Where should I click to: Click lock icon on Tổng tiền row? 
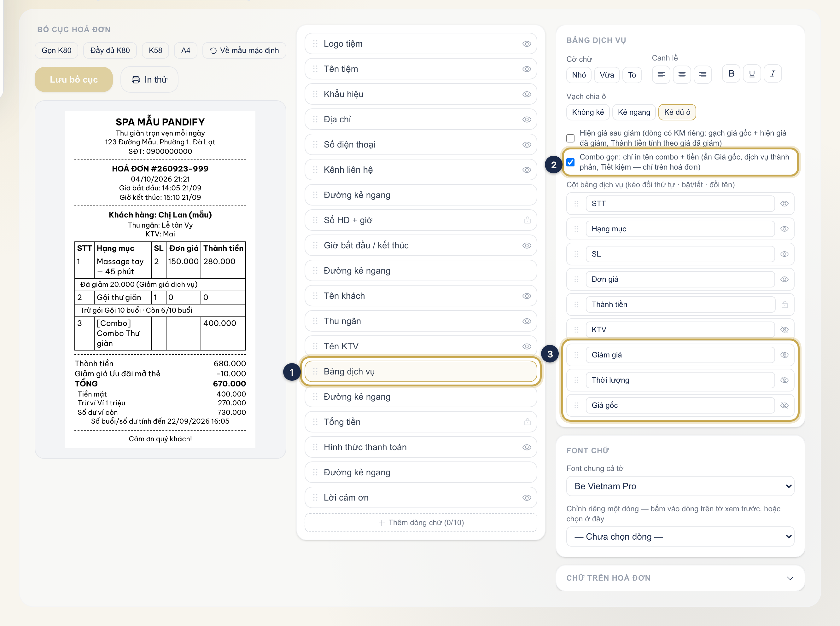(527, 422)
